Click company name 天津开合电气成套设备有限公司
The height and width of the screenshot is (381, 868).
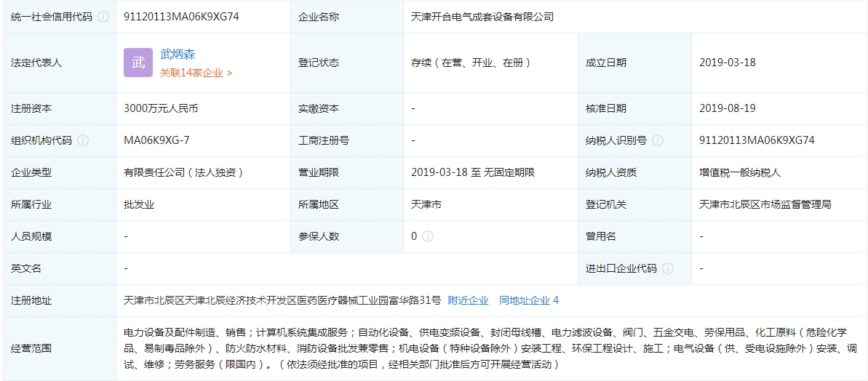point(482,17)
